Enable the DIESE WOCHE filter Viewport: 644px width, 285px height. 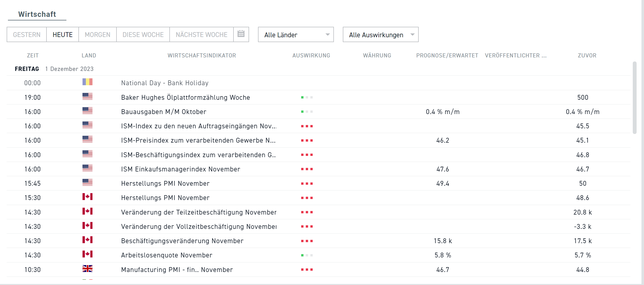143,34
